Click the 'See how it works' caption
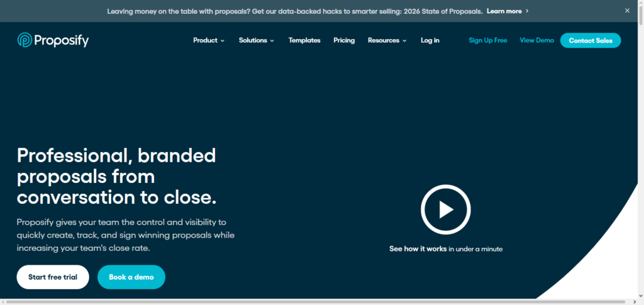Viewport: 644px width, 305px height. coord(446,249)
